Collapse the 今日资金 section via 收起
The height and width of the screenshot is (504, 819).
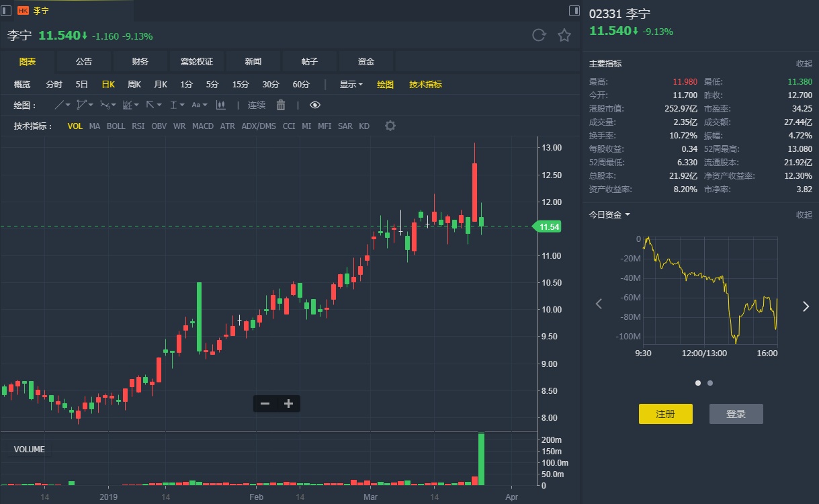(x=804, y=215)
